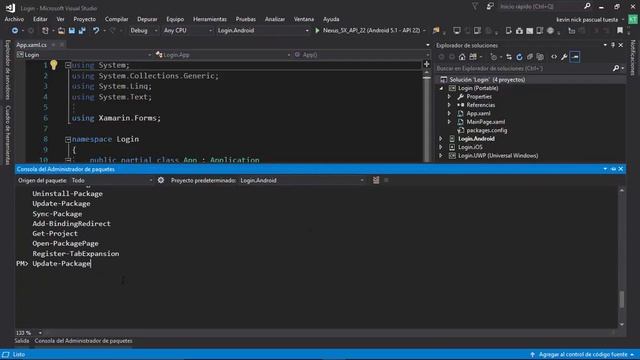
Task: Toggle Preview Selected Items icon
Action: pos(575,57)
